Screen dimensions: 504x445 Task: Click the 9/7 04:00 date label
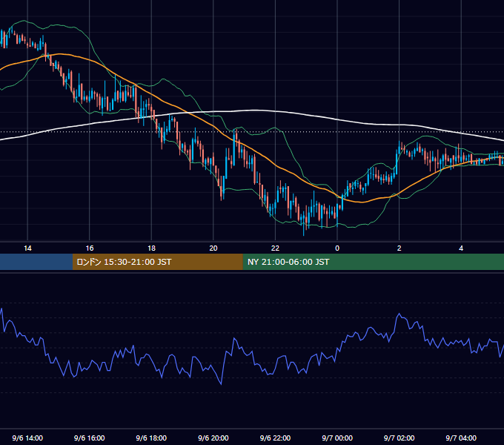click(461, 438)
